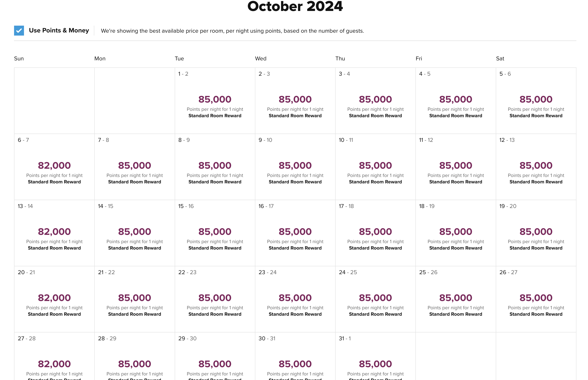Click the 5 - 6 Saturday cell
The height and width of the screenshot is (380, 588).
[x=536, y=101]
